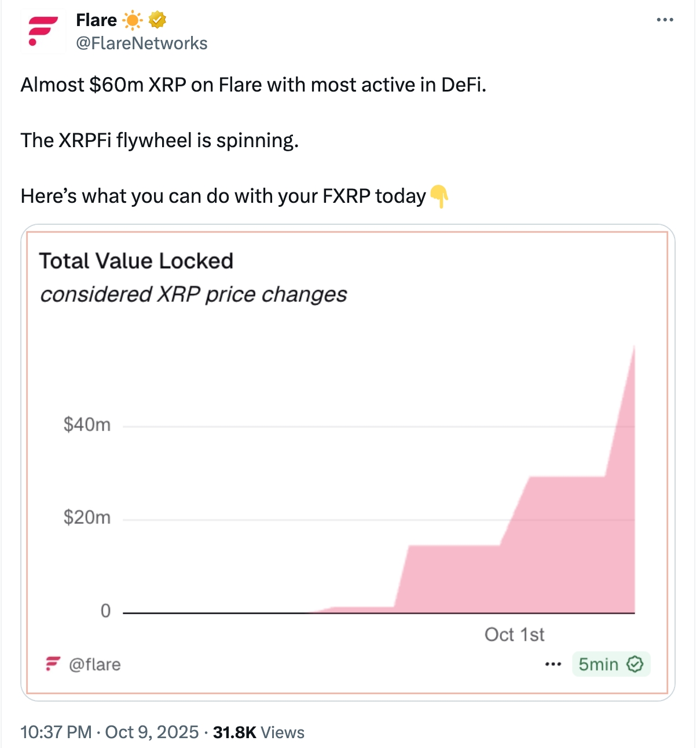Click the Oct 1st axis label
The image size is (700, 748).
514,634
